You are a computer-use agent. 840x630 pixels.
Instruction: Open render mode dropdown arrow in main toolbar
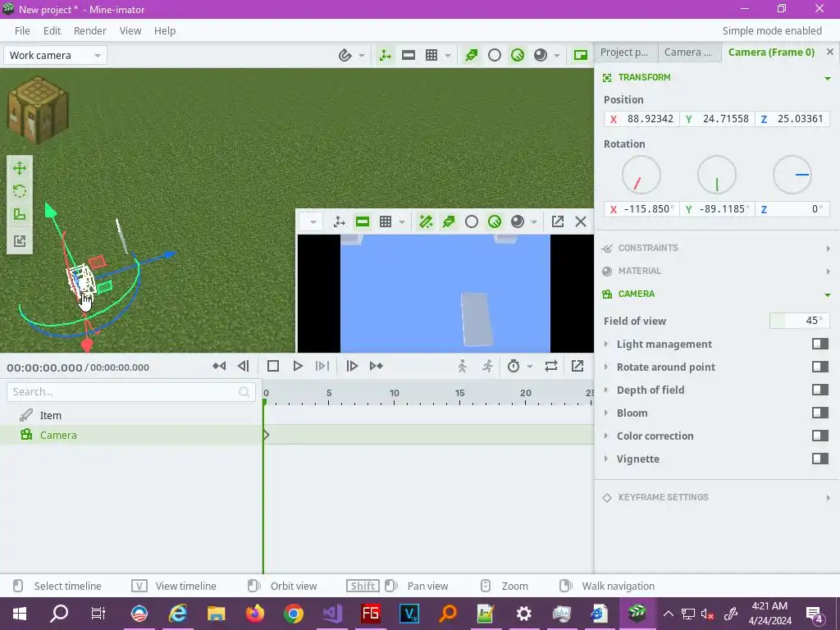point(557,55)
